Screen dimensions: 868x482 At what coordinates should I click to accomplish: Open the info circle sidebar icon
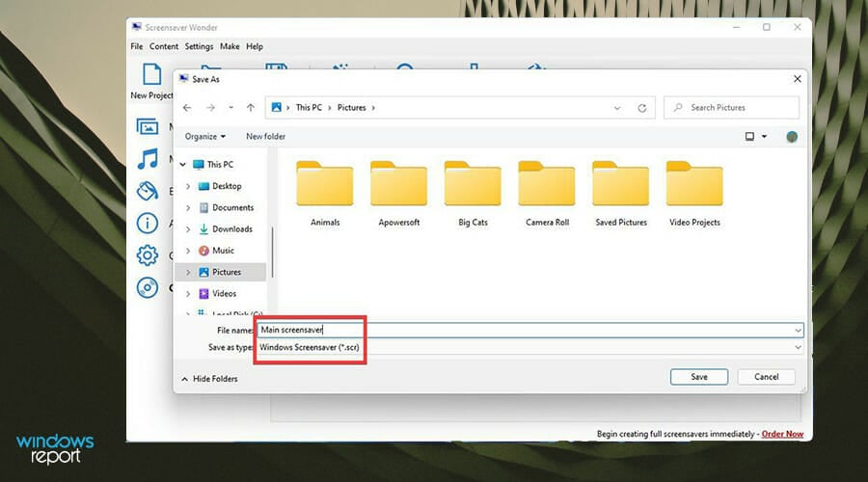coord(148,223)
